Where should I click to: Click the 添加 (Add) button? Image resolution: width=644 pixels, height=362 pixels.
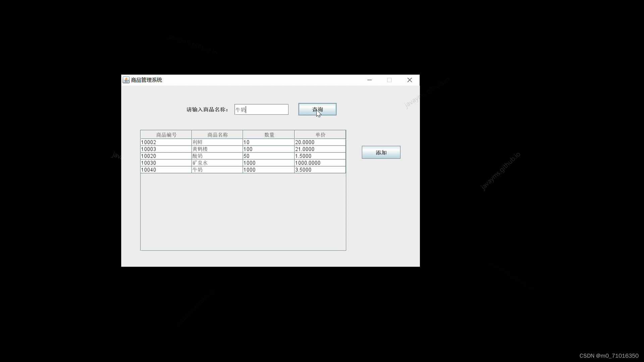[381, 152]
